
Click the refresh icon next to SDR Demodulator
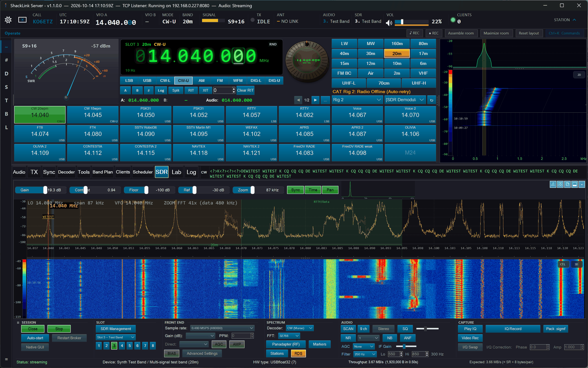click(x=432, y=100)
